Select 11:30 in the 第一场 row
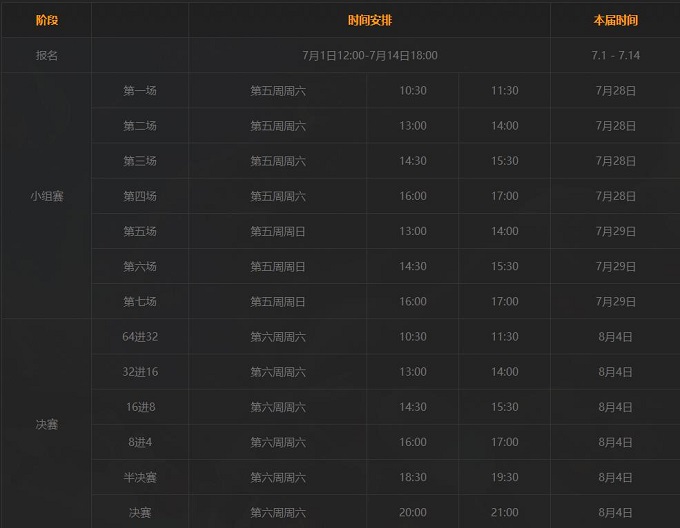The image size is (680, 528). coord(505,91)
